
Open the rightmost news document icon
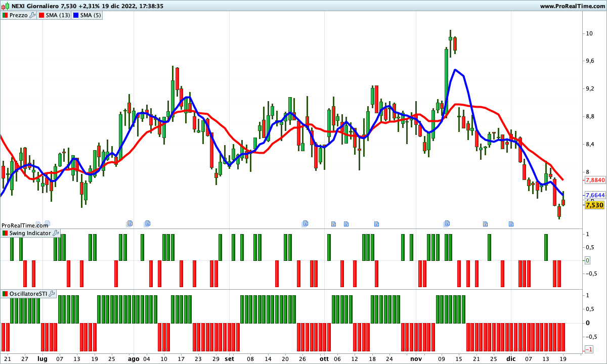point(511,223)
